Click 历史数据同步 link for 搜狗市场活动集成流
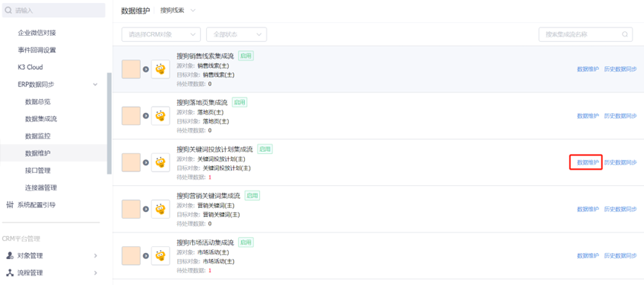Viewport: 644px width, 285px height. click(620, 256)
